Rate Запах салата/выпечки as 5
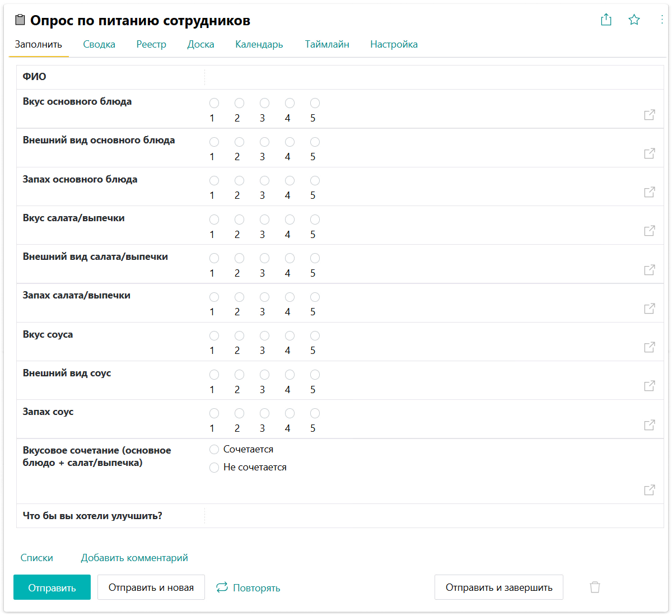Screen dimensions: 672x616 (x=315, y=297)
